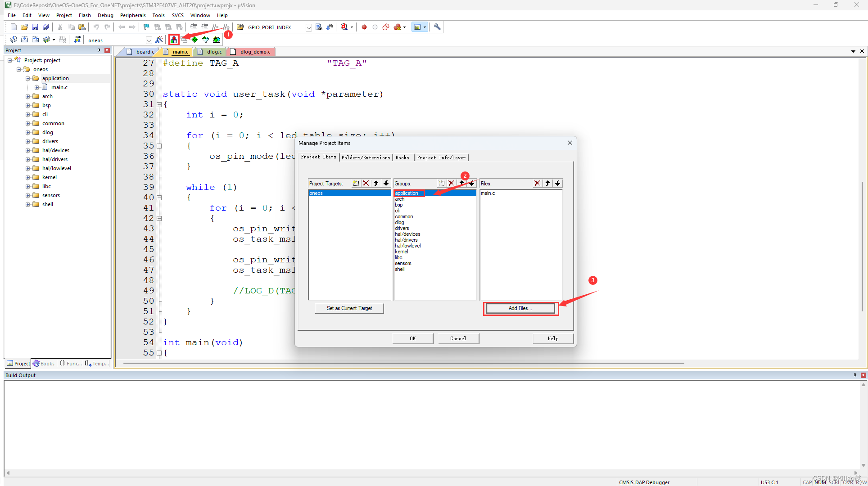Delete selected file in Files list

(537, 183)
